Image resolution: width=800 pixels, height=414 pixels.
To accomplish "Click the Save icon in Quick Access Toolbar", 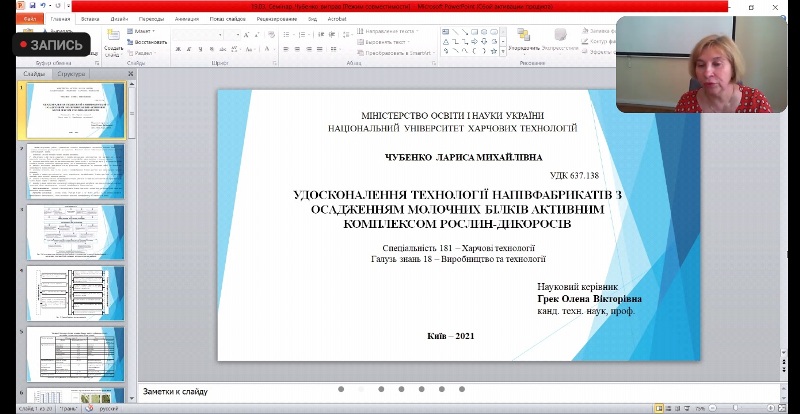I will pos(31,6).
